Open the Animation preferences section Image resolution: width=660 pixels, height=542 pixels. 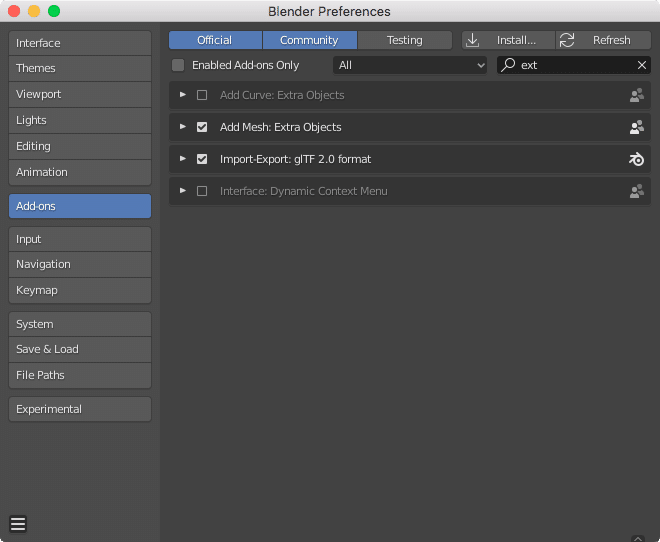[80, 172]
